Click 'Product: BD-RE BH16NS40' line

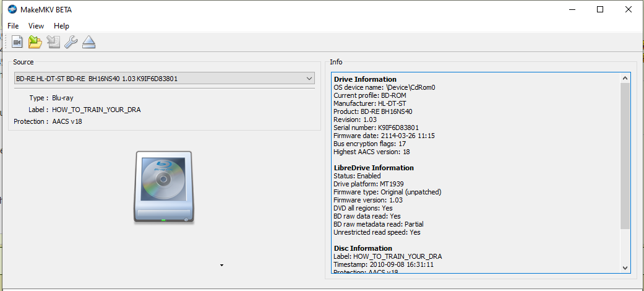coord(372,111)
